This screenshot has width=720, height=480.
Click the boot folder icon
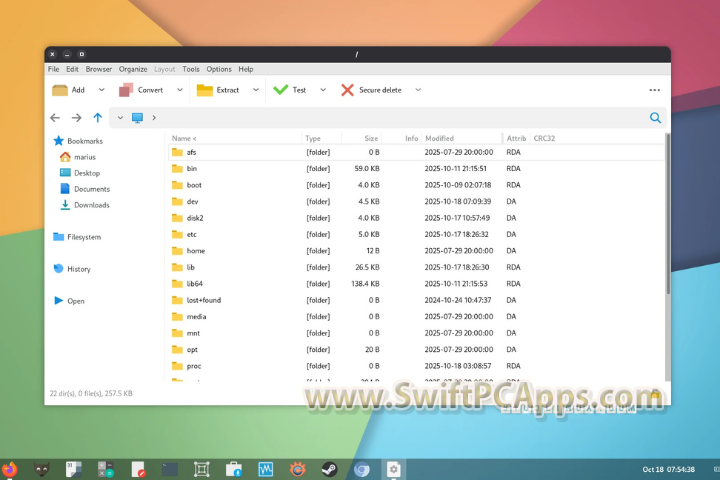pos(177,185)
